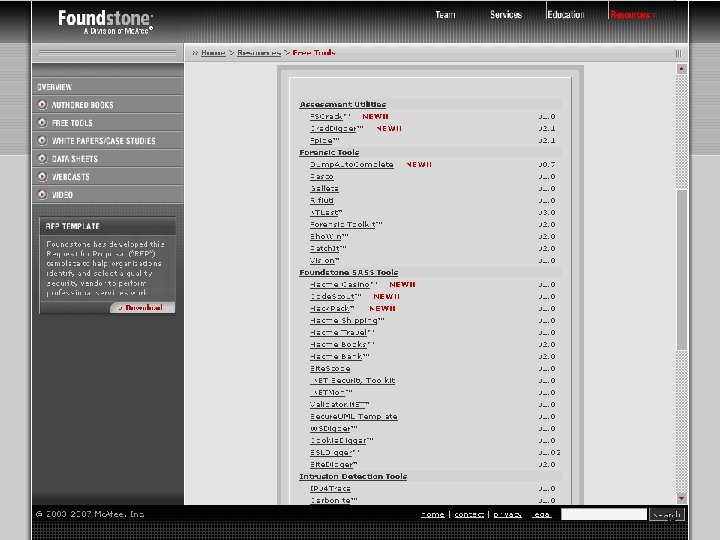Viewport: 720px width, 540px height.
Task: Open Authored Books section
Action: (x=82, y=105)
